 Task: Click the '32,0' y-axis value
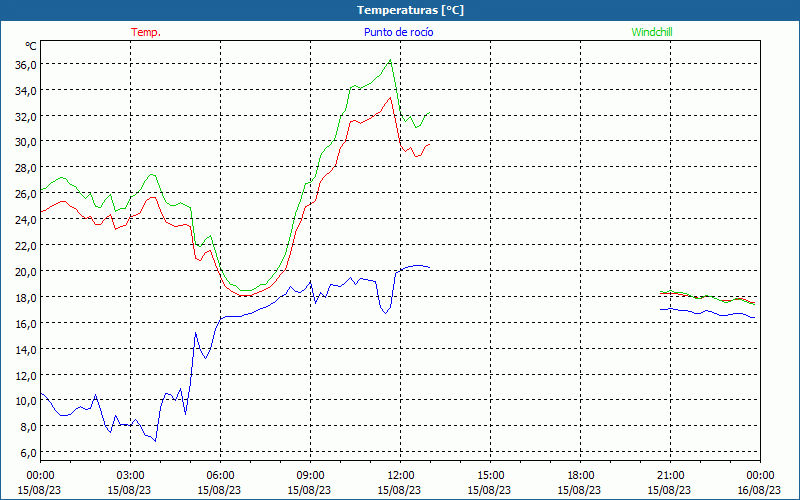(26, 116)
